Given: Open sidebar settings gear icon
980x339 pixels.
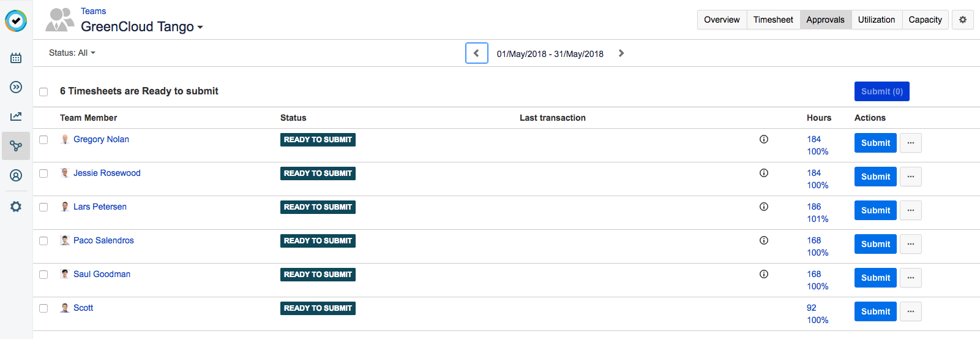Looking at the screenshot, I should click(16, 207).
